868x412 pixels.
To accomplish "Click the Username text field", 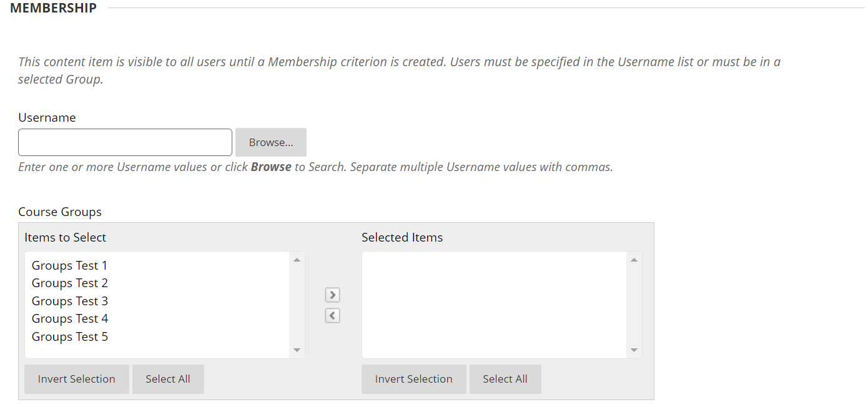I will click(x=126, y=142).
